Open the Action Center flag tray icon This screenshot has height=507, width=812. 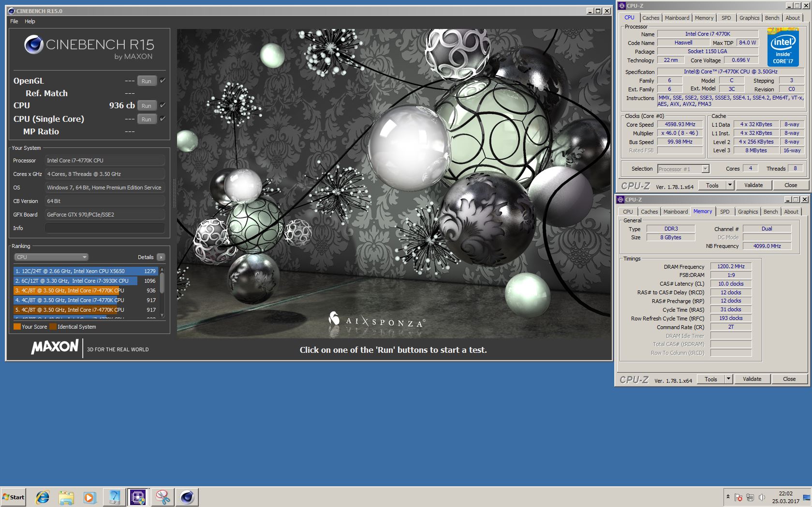[738, 497]
